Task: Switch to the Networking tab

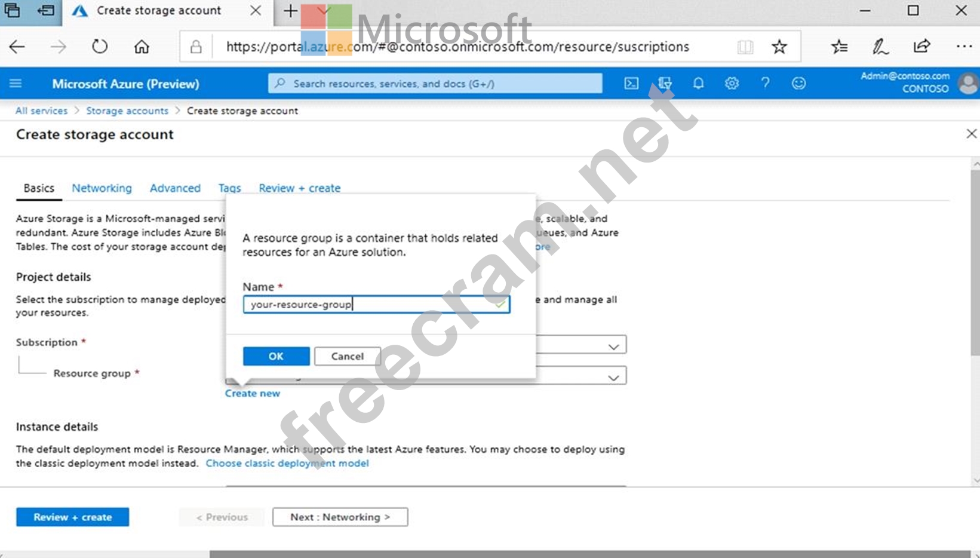Action: coord(102,188)
